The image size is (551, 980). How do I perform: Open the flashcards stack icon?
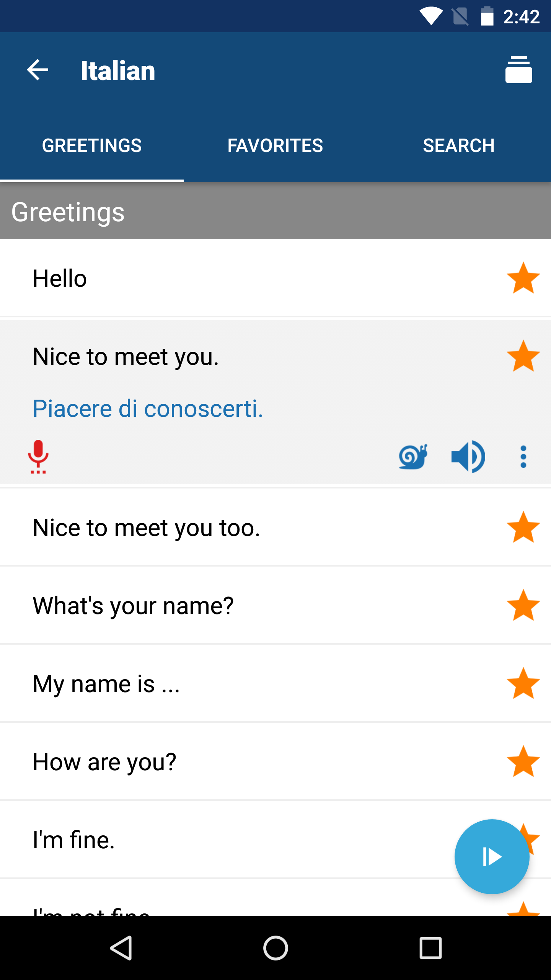518,70
